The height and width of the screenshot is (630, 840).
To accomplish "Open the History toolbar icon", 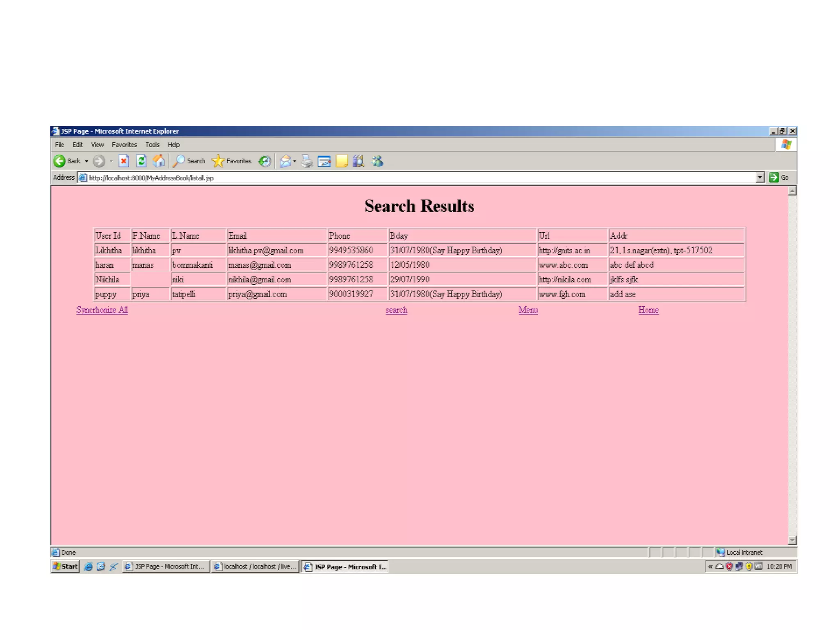I will (x=265, y=161).
